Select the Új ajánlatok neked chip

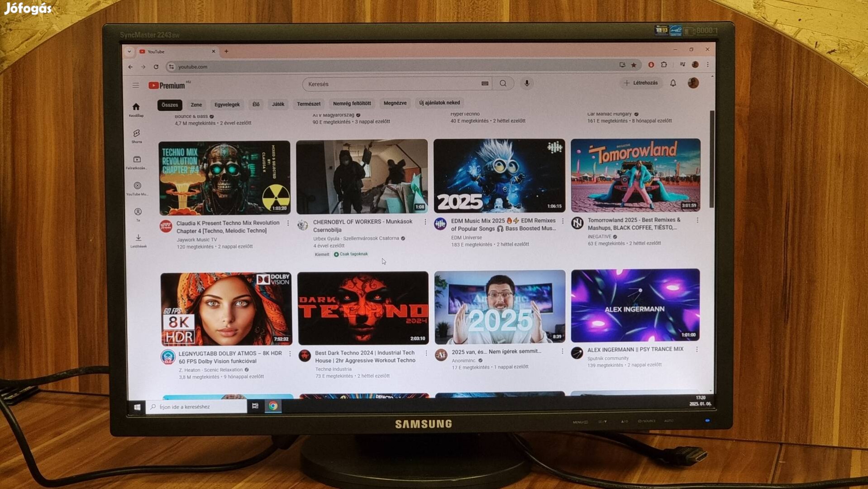click(x=439, y=103)
